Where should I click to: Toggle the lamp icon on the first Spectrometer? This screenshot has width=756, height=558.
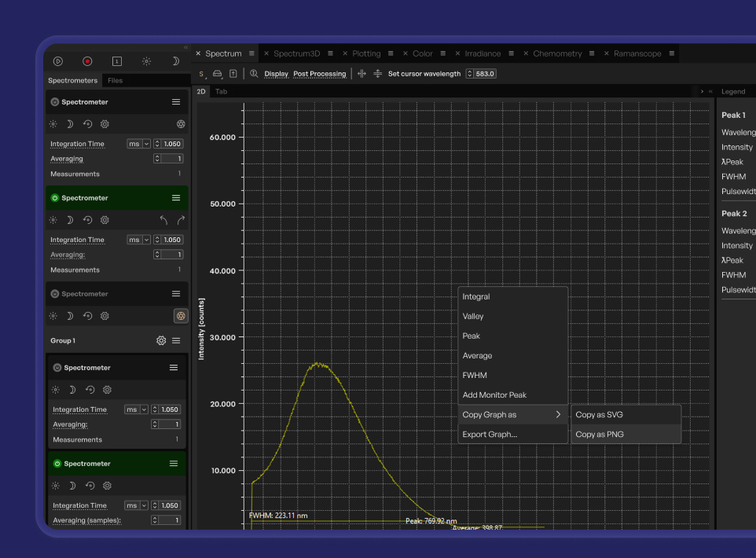coord(52,123)
